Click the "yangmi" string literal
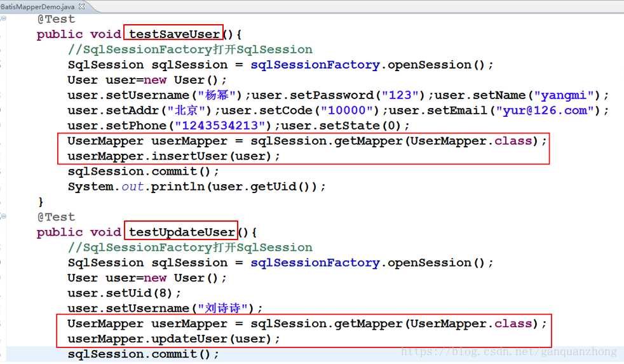 (564, 95)
